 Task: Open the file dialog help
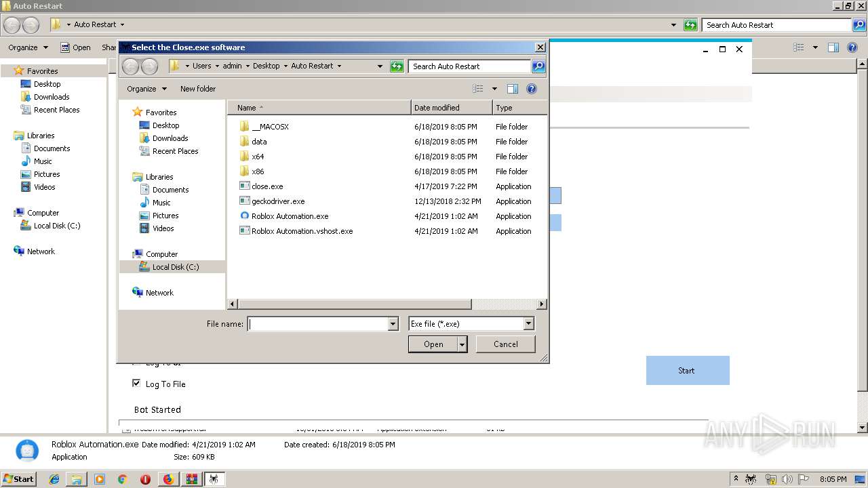coord(531,88)
